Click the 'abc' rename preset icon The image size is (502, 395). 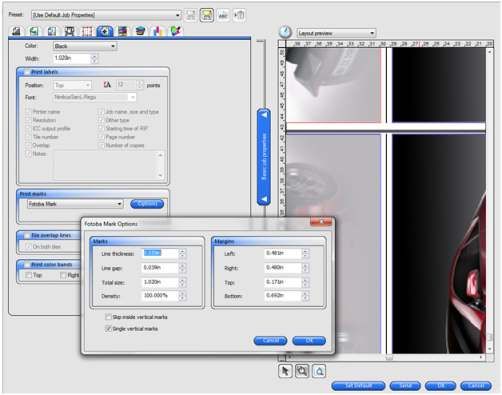pos(223,15)
